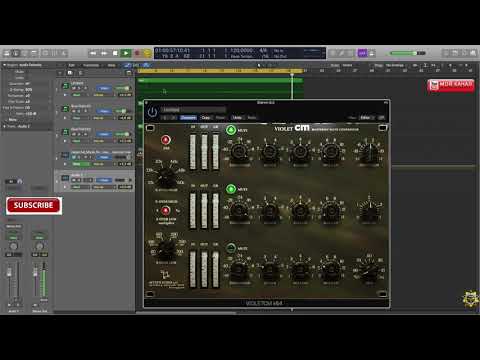Click the Audio 1 channel strip fader
480x360 pixels.
(x=9, y=273)
